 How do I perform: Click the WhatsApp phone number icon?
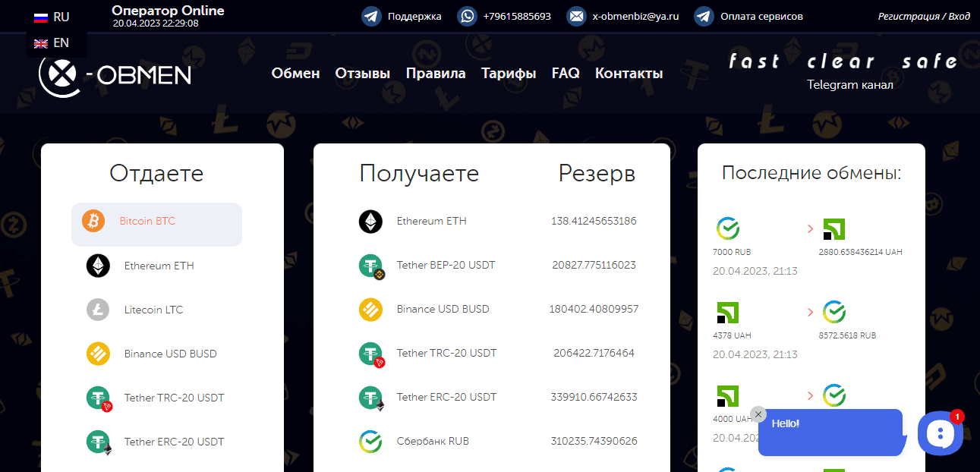coord(467,16)
